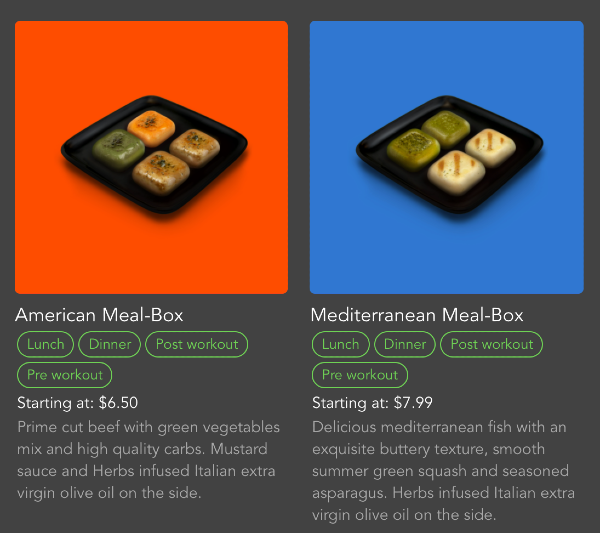Click the prime cut beef description text
The height and width of the screenshot is (533, 600).
[148, 460]
